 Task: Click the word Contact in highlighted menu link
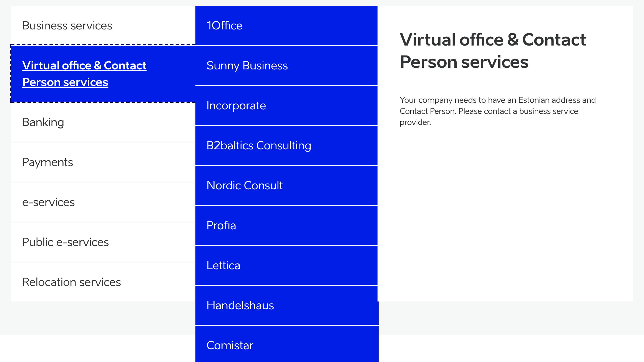pos(125,66)
